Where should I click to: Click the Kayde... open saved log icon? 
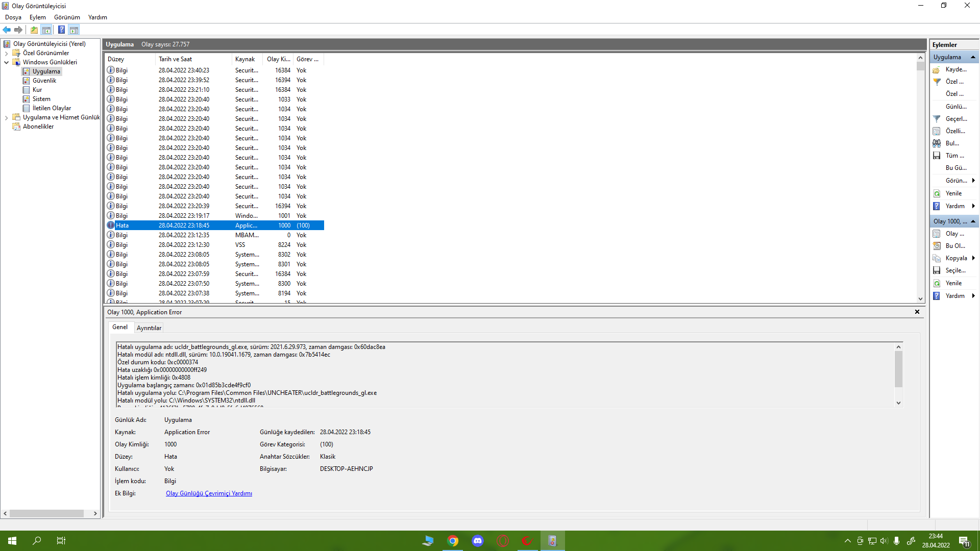click(937, 69)
